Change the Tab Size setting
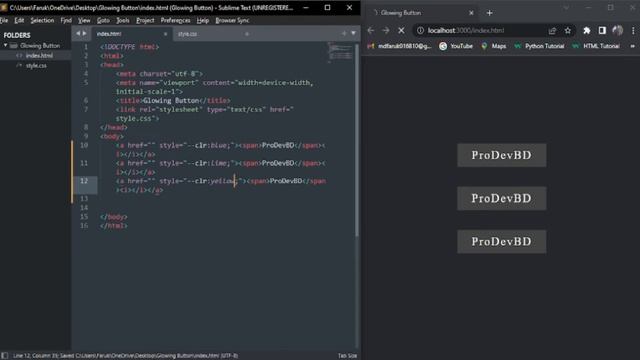This screenshot has height=360, width=640. point(347,356)
